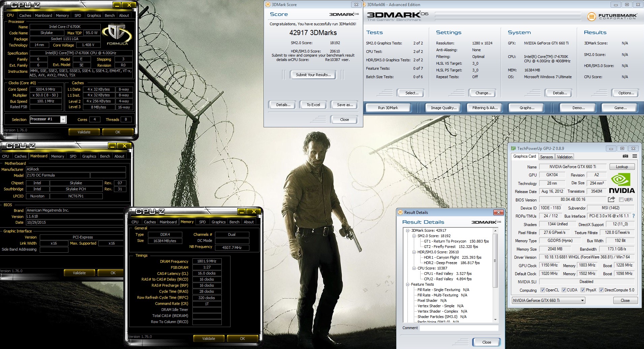Click the Bus Interface question mark icon
This screenshot has width=644, height=349.
(x=634, y=216)
